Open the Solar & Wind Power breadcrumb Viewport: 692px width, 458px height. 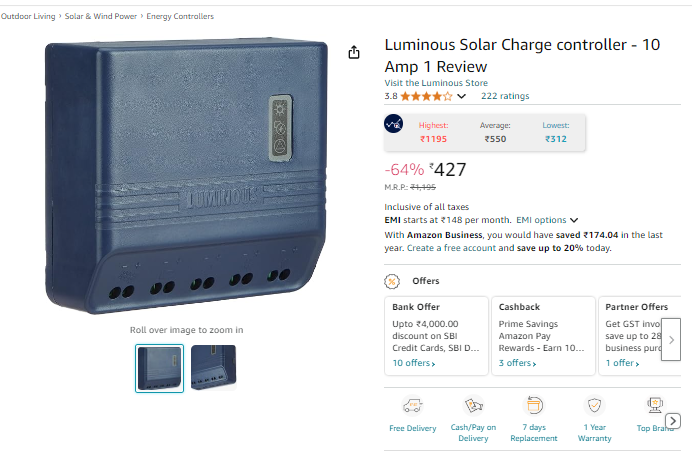[x=101, y=16]
